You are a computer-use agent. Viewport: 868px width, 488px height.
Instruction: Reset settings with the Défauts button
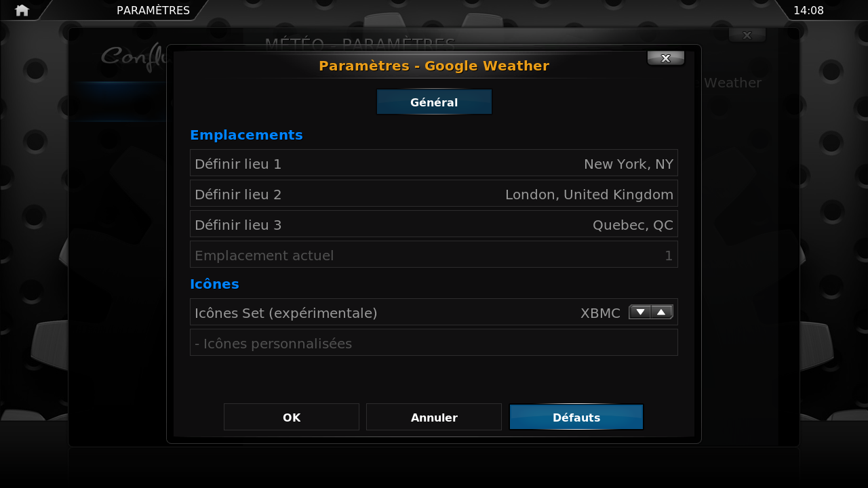coord(576,418)
